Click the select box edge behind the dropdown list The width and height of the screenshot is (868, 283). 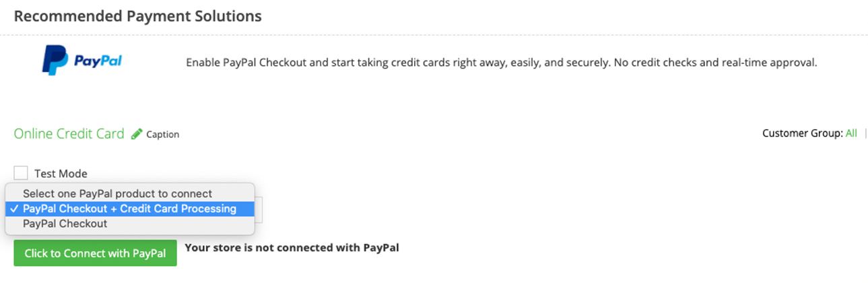(x=259, y=210)
